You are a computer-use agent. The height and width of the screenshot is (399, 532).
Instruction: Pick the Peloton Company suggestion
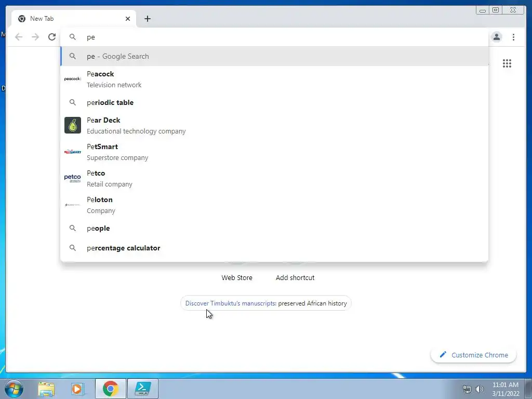click(x=274, y=205)
